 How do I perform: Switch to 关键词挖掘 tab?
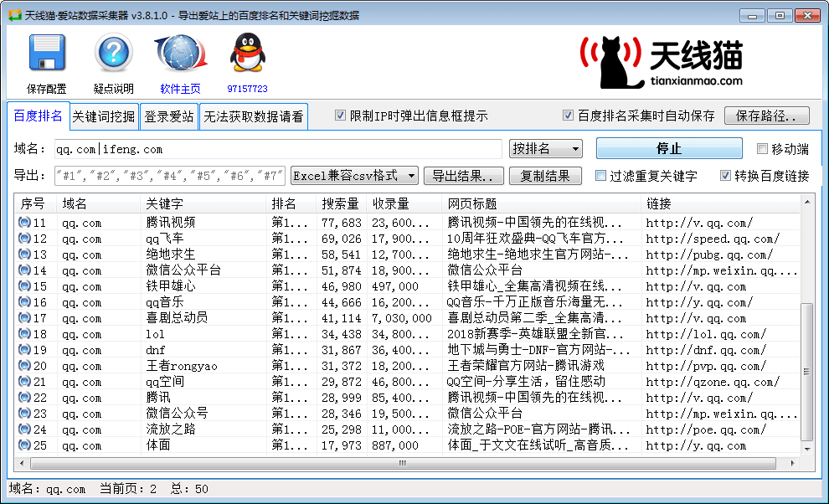[104, 116]
